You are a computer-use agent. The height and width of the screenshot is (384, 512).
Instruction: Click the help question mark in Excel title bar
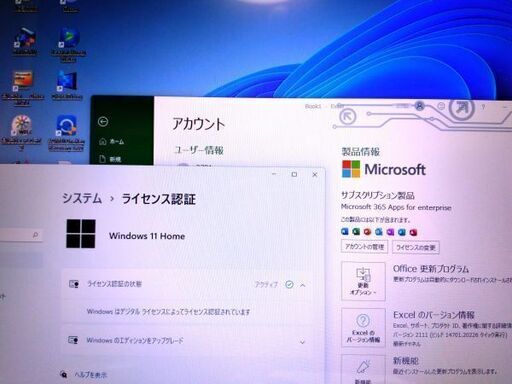483,107
